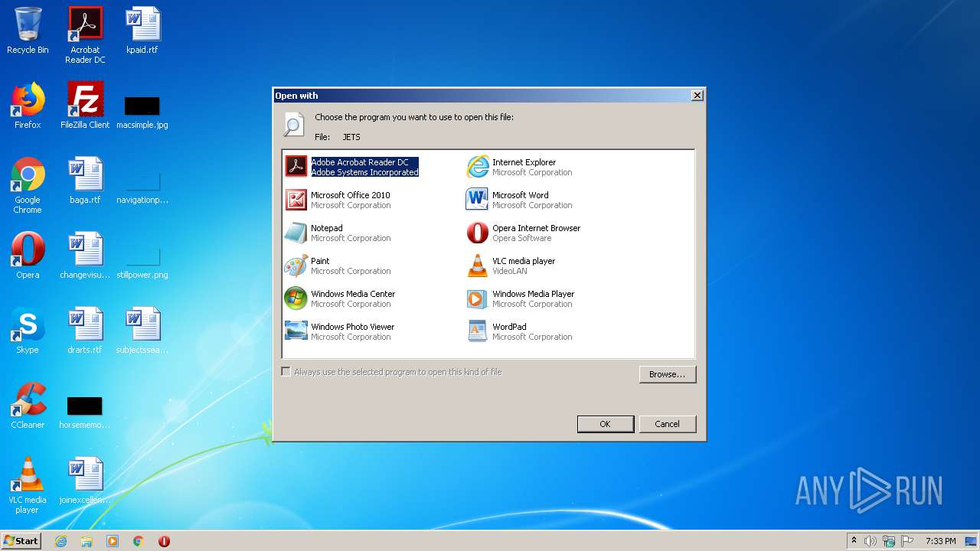Open the network status tray icon
Viewport: 980px width, 551px height.
tap(889, 541)
